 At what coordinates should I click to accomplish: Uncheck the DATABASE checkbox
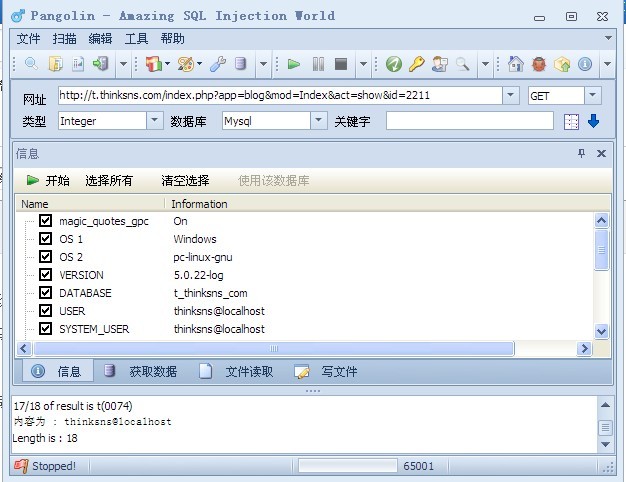click(x=46, y=292)
